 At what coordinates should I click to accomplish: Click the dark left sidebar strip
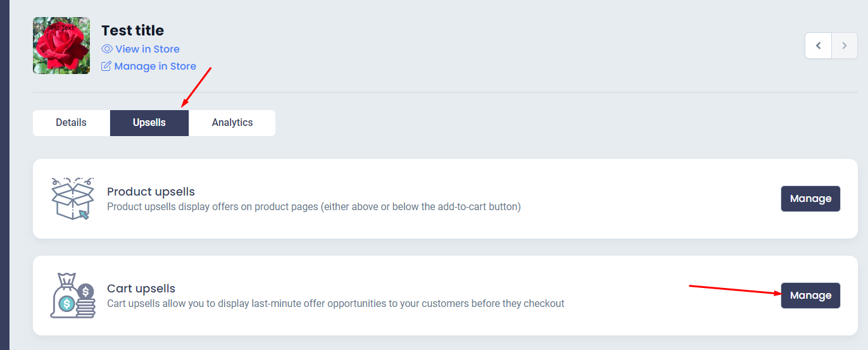point(4,175)
